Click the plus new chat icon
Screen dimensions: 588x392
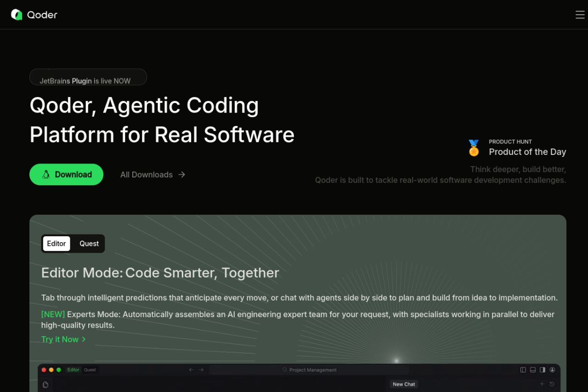point(542,384)
